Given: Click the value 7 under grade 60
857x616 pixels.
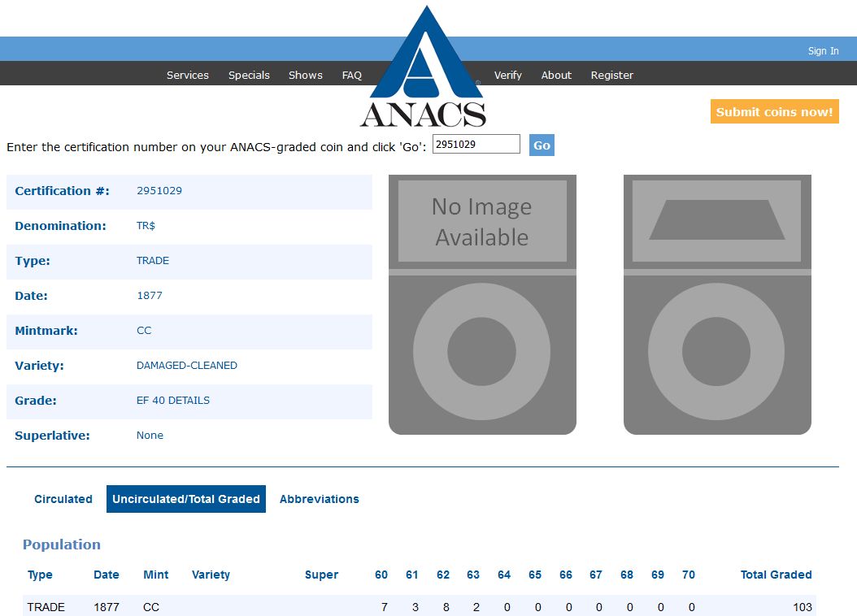Looking at the screenshot, I should [385, 607].
